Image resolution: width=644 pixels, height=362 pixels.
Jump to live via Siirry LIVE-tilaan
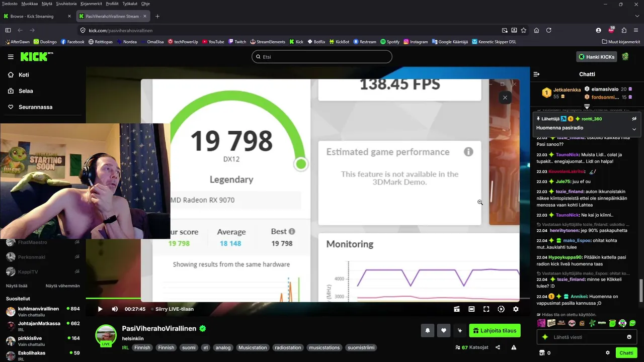tap(175, 309)
